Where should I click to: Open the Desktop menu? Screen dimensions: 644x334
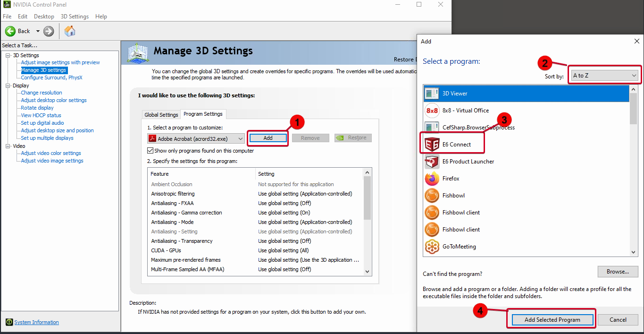[44, 17]
